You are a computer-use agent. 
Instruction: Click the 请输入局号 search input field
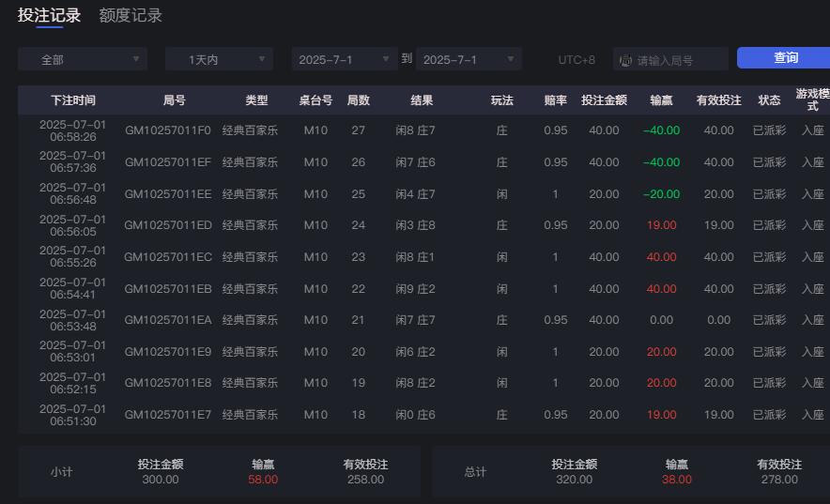[678, 60]
